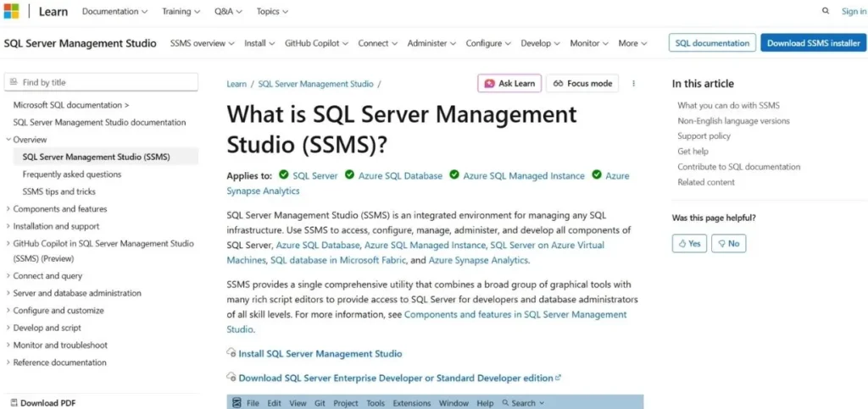Open Connect nav menu
Image resolution: width=868 pixels, height=409 pixels.
point(377,43)
